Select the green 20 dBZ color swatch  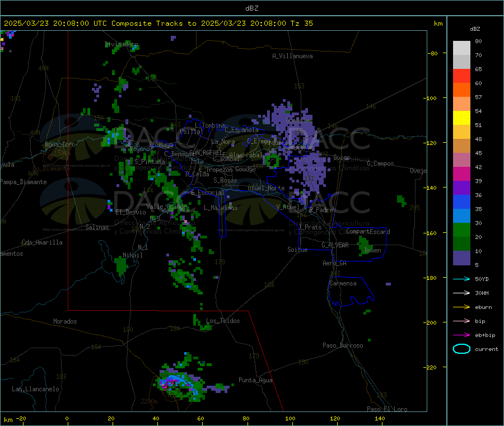point(461,230)
